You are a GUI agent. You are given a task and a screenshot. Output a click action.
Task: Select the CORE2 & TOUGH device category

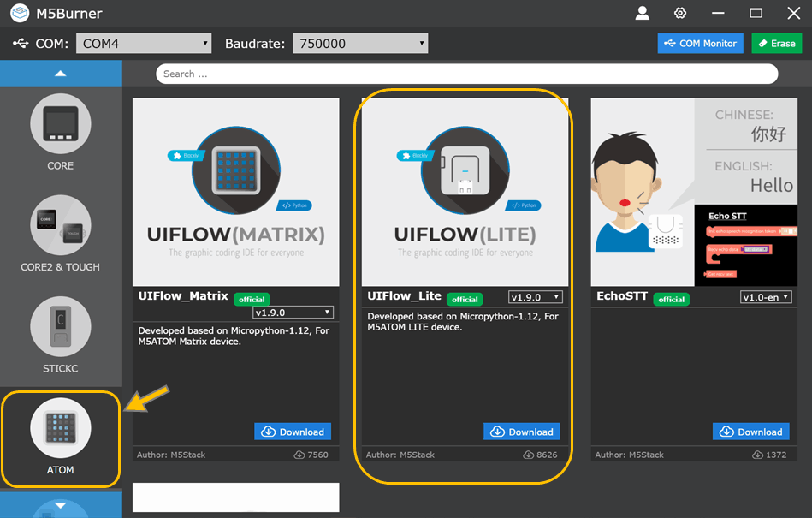click(61, 234)
